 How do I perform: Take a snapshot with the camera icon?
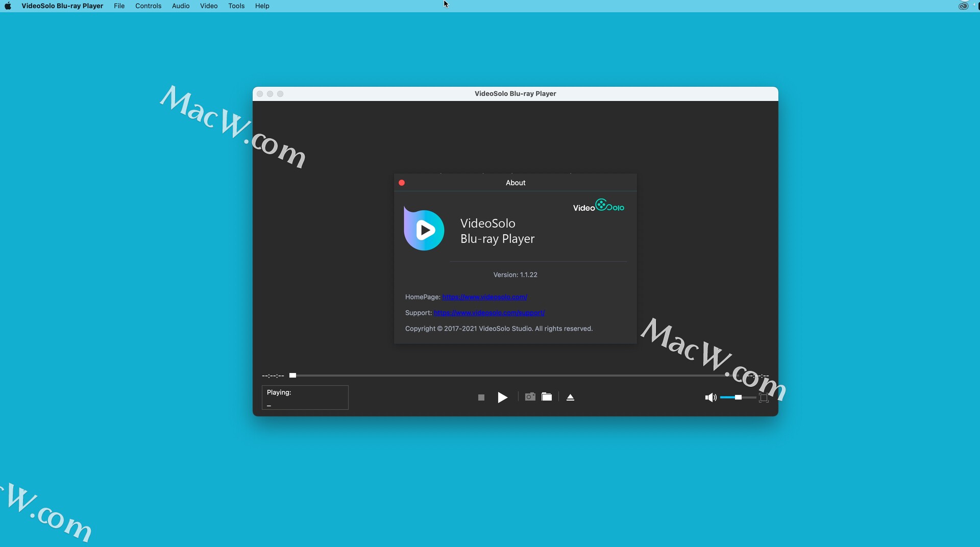(530, 397)
